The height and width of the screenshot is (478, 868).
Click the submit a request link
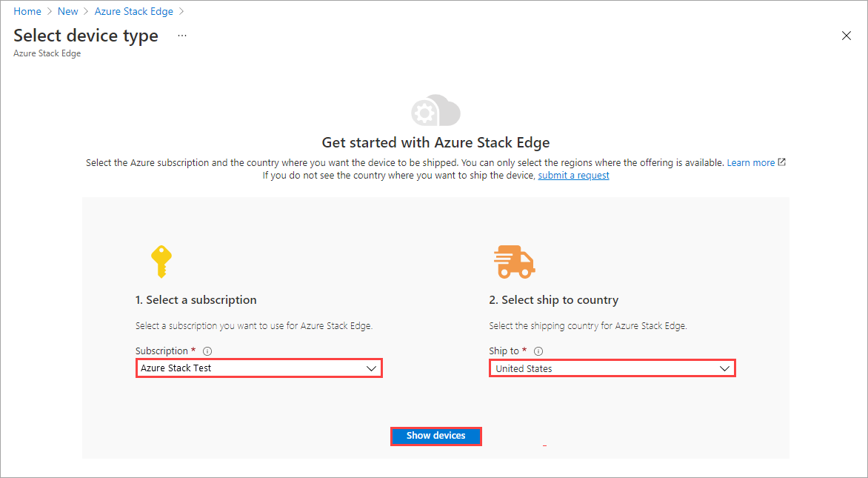[573, 175]
